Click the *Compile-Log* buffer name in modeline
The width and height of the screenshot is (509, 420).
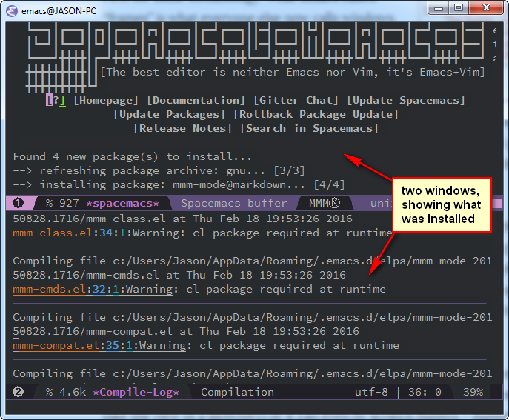click(x=136, y=392)
